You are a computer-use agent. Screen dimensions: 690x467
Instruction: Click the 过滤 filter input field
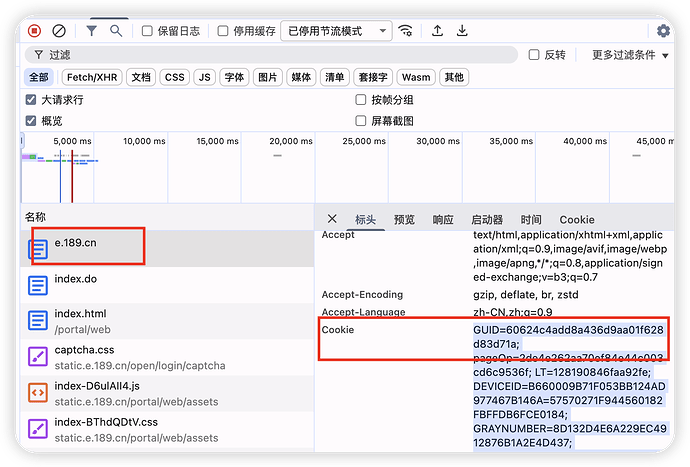[271, 55]
